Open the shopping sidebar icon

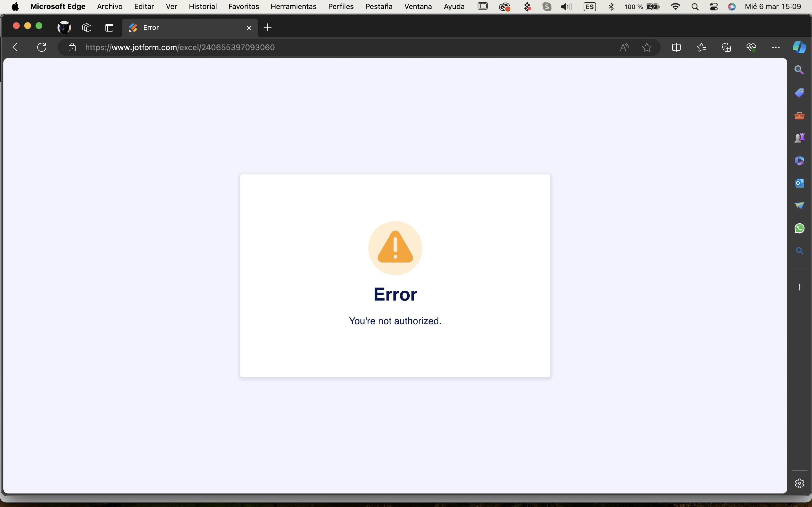pos(800,93)
